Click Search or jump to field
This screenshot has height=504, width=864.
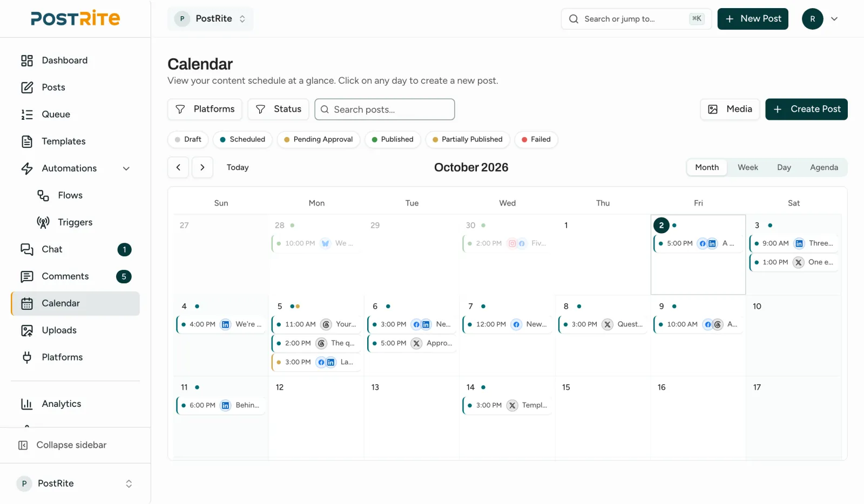click(636, 19)
